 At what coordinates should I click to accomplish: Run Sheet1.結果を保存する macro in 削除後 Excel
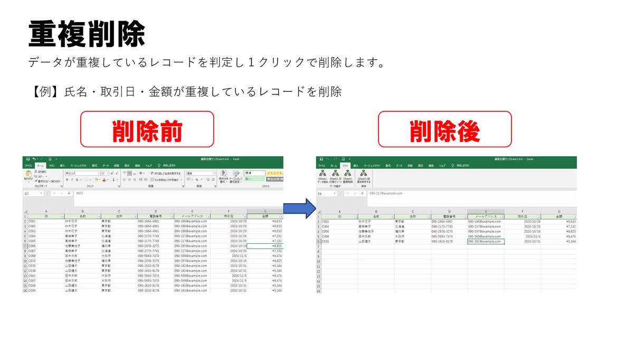[364, 176]
